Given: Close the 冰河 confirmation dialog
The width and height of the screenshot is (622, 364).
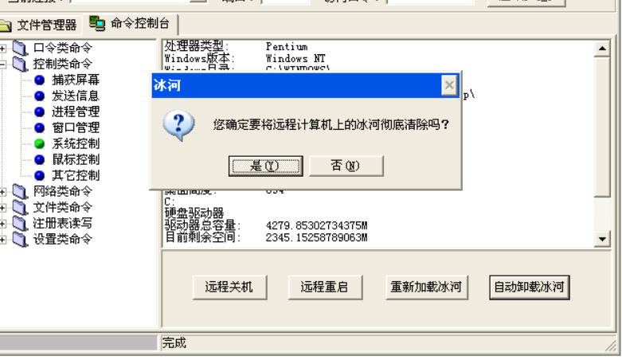Looking at the screenshot, I should click(449, 85).
